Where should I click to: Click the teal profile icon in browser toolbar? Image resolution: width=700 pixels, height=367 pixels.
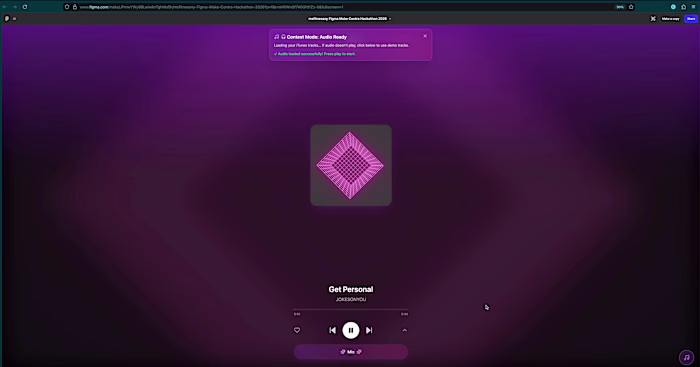[x=673, y=7]
